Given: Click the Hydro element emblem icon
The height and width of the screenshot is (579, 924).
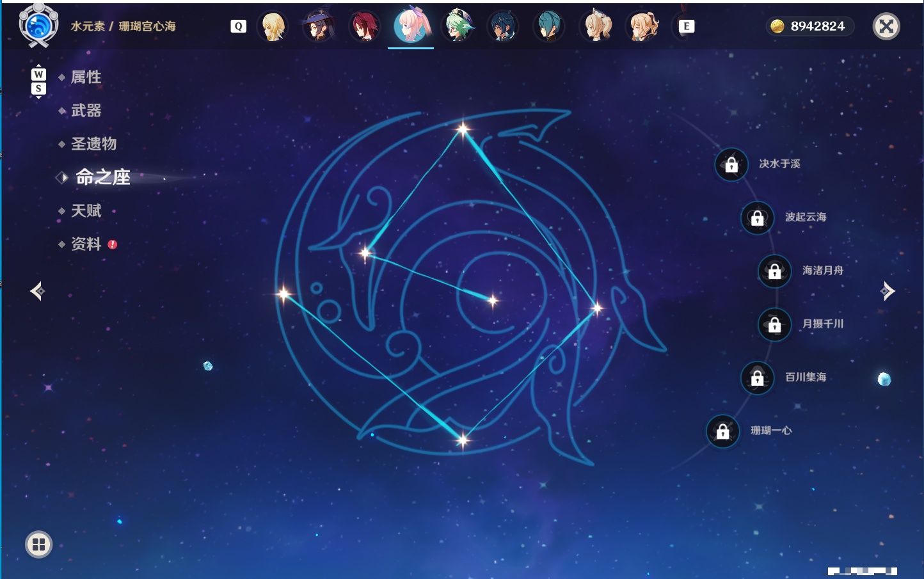Looking at the screenshot, I should 38,26.
